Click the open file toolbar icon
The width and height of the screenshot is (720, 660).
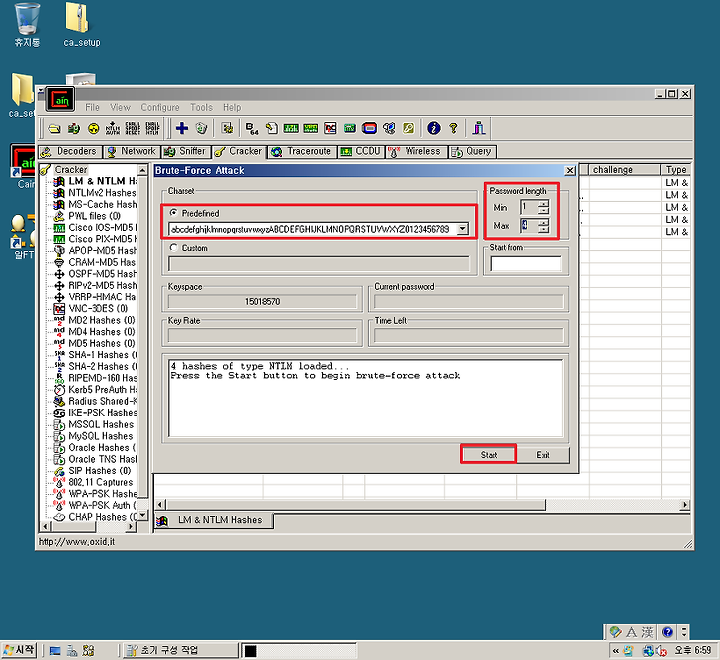[54, 128]
